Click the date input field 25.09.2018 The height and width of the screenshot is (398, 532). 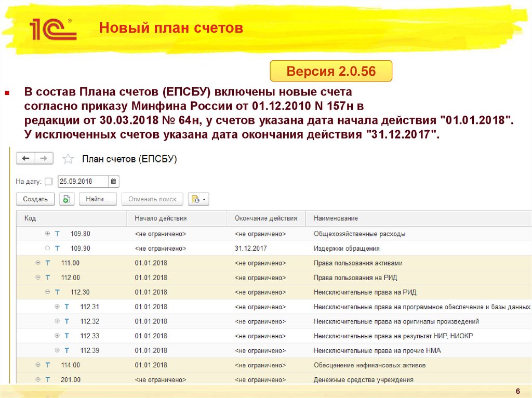[83, 182]
